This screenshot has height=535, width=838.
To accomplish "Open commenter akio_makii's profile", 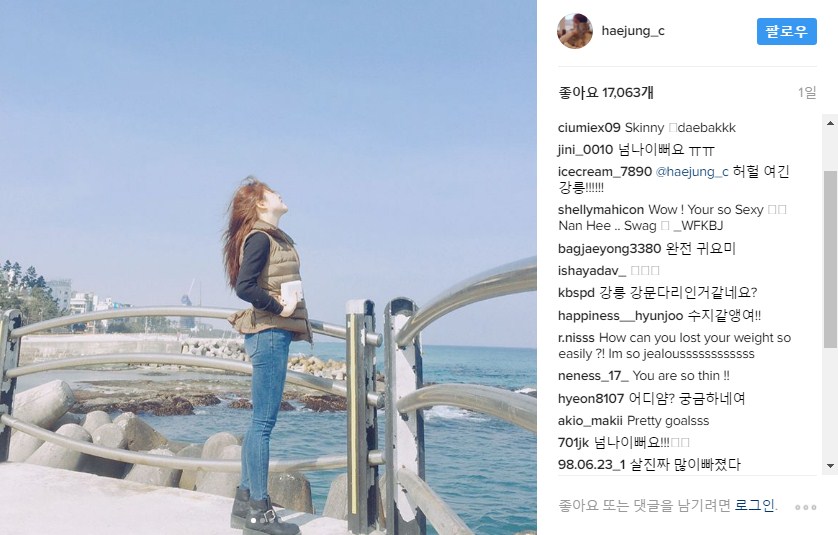I will click(590, 421).
